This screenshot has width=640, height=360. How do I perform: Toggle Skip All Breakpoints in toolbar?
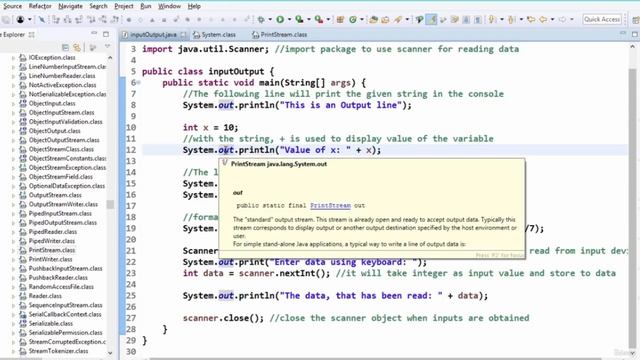[42, 19]
